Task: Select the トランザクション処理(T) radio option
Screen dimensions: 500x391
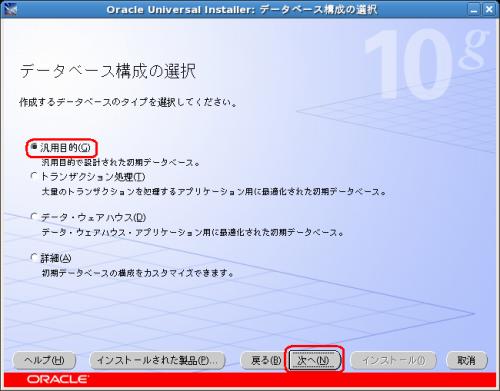Action: tap(34, 176)
